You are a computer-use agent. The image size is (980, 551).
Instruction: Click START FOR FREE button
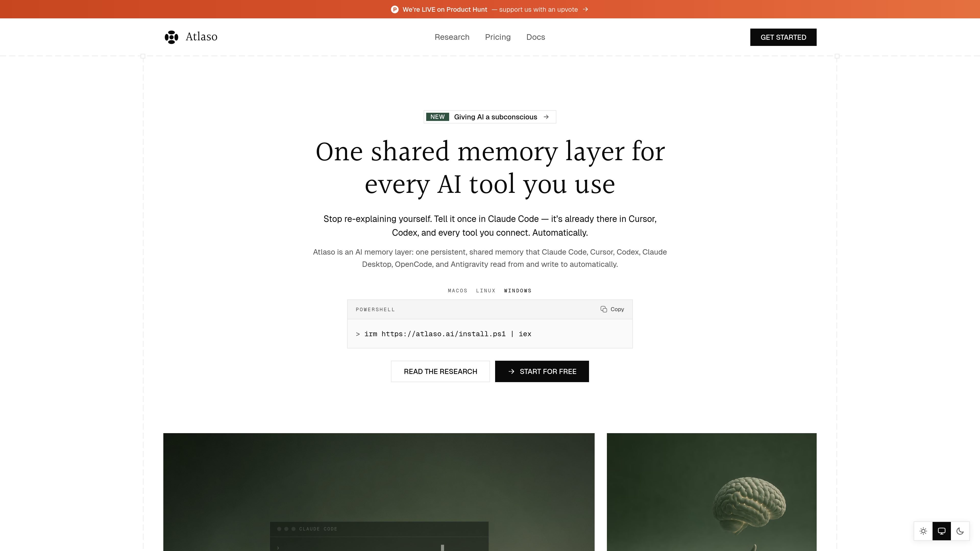(542, 371)
